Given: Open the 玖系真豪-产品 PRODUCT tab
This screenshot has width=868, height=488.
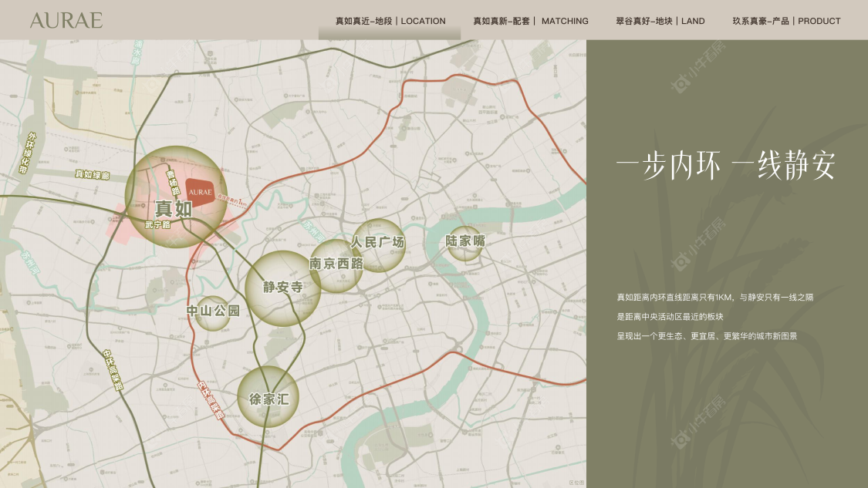Looking at the screenshot, I should [786, 21].
